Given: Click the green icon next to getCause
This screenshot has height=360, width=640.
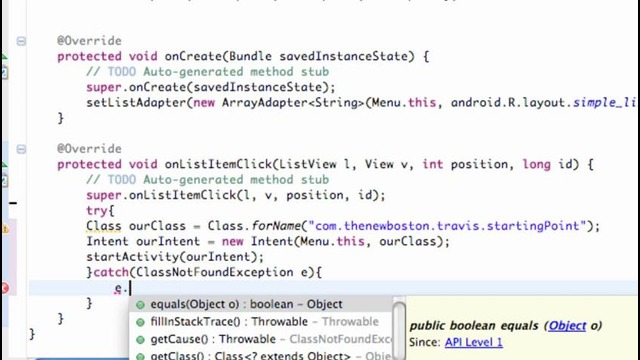Looking at the screenshot, I should pos(140,340).
